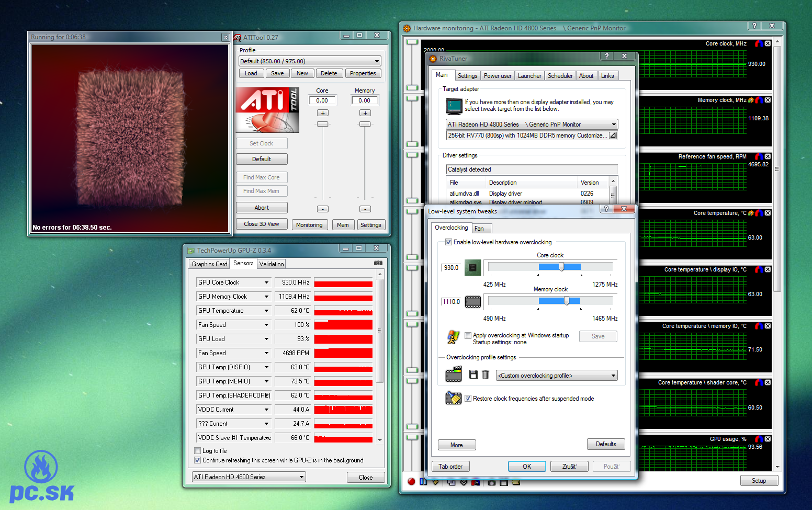Switch to the Graphics Card tab in GPU-Z

point(209,264)
